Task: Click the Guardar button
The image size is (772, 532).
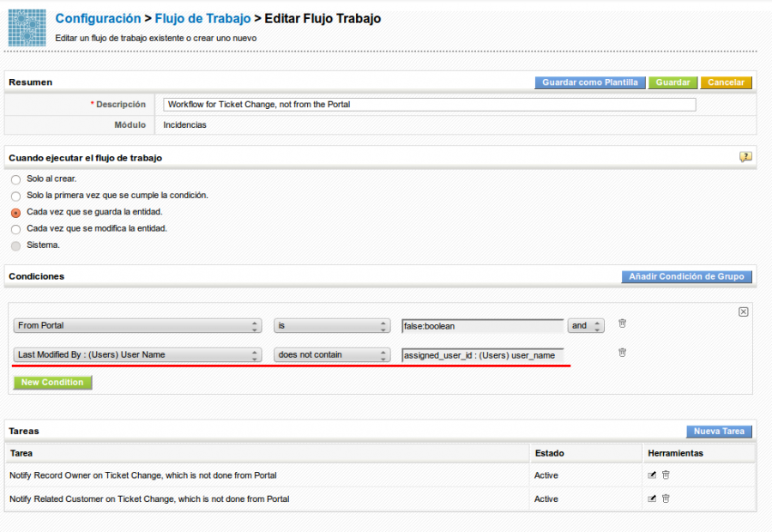Action: (672, 83)
